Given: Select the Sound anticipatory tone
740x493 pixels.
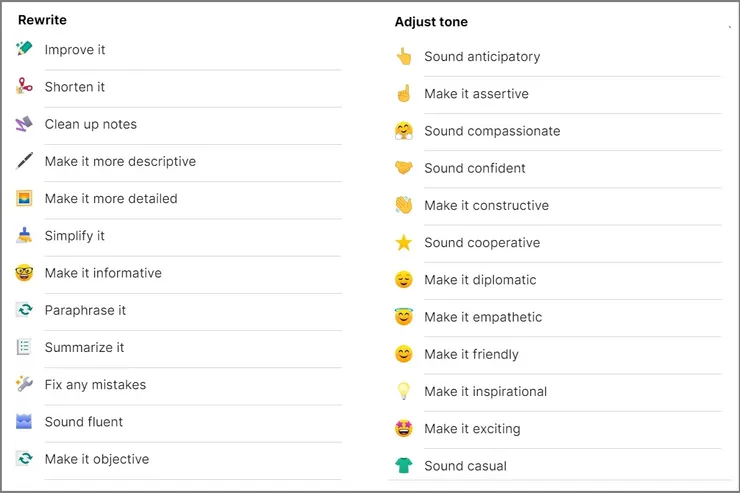Looking at the screenshot, I should point(482,56).
